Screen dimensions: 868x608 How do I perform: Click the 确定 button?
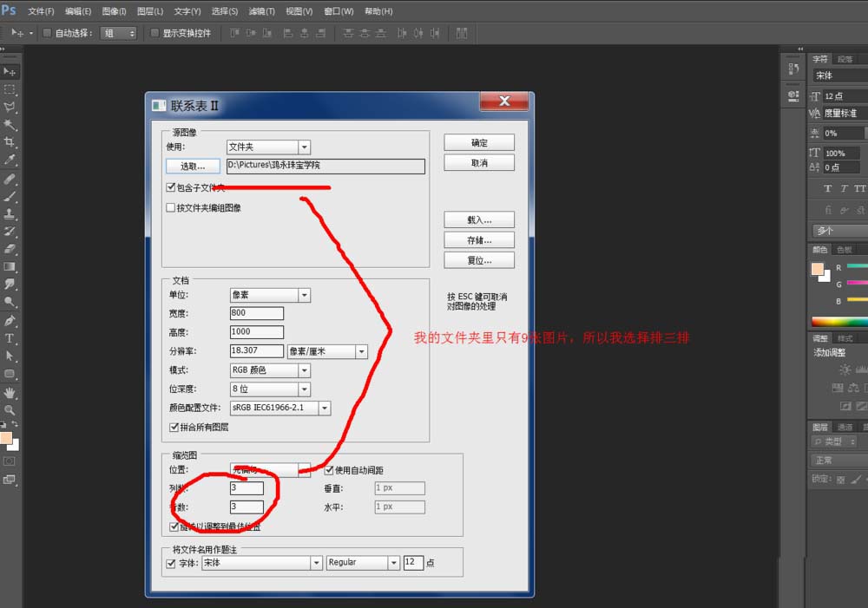[x=479, y=142]
